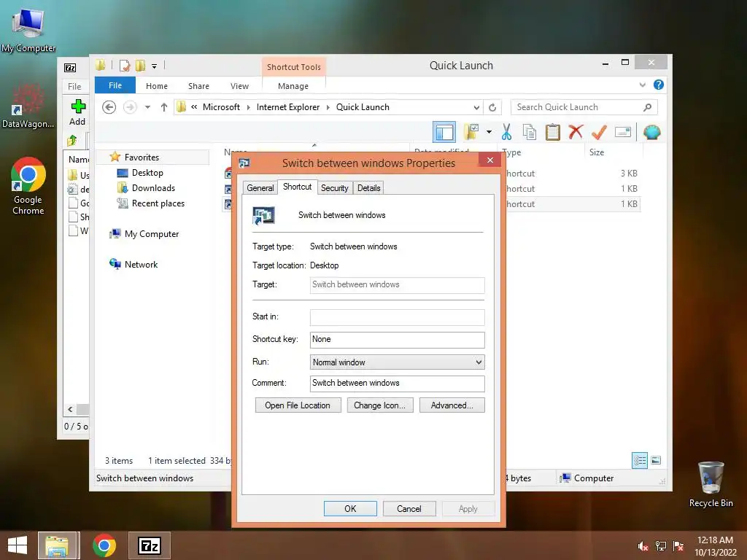This screenshot has width=747, height=560.
Task: Select Network in the navigation pane
Action: tap(141, 264)
